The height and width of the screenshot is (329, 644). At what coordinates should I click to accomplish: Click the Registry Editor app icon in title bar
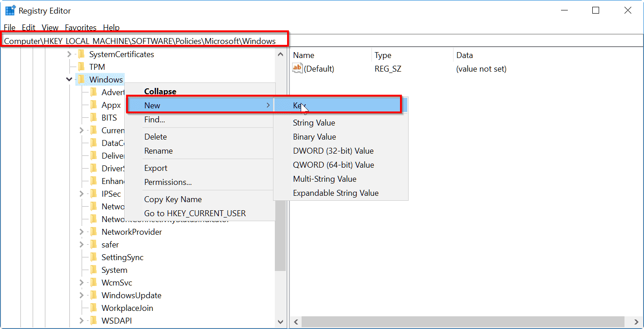click(x=10, y=10)
